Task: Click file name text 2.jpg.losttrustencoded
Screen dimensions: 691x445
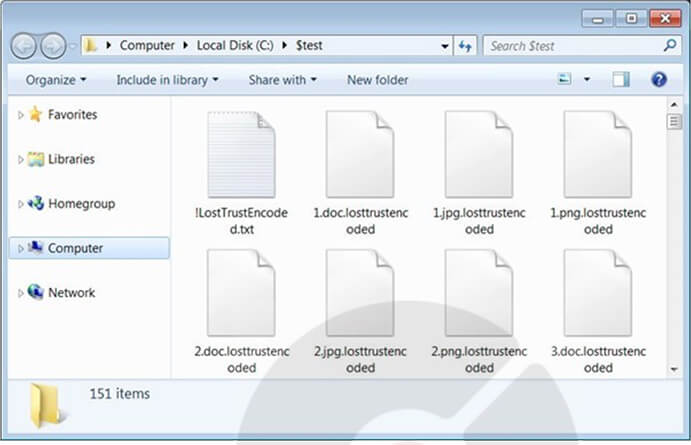Action: [360, 360]
